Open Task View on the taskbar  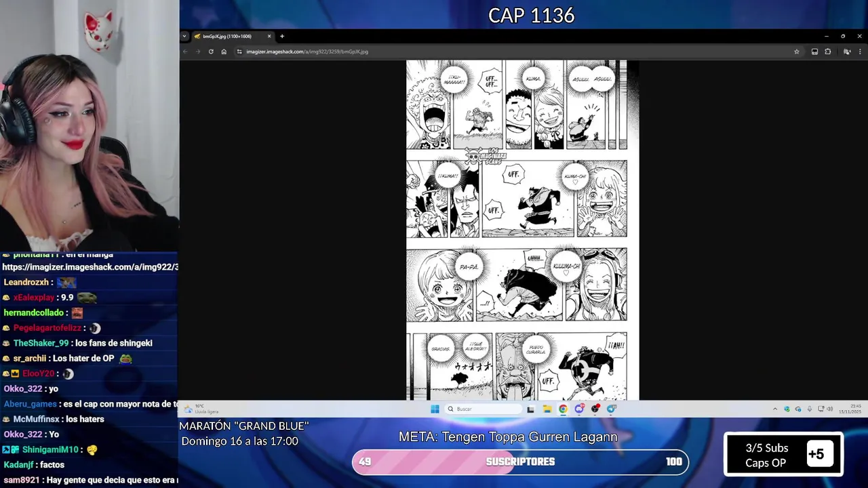click(530, 409)
